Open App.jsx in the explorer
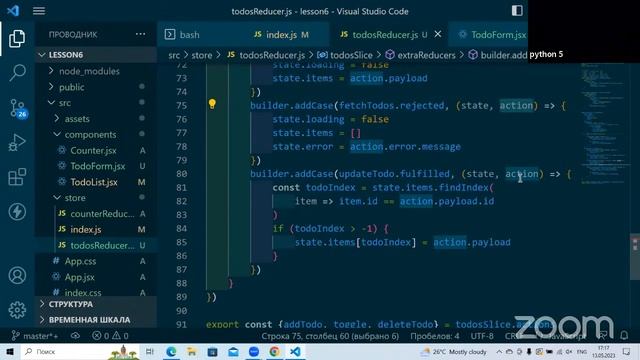 tap(97, 277)
